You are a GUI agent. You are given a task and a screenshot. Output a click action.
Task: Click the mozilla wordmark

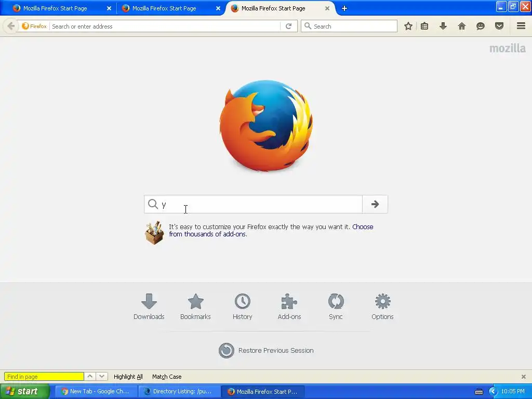pos(507,48)
